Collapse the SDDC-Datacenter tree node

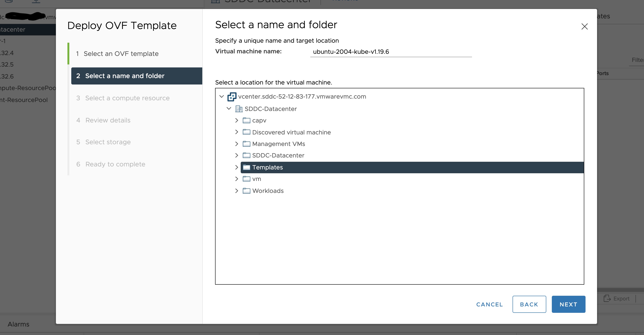coord(229,108)
